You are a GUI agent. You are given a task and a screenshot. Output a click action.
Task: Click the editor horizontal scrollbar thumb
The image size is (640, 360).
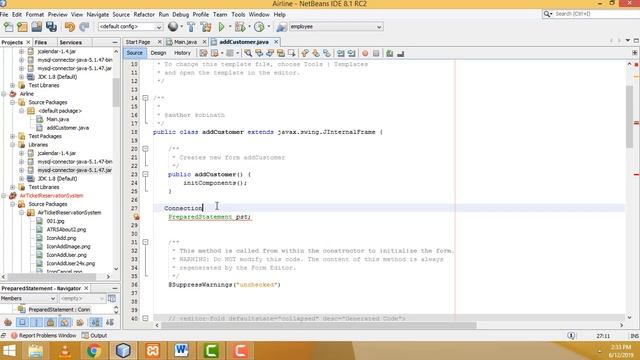click(x=318, y=325)
